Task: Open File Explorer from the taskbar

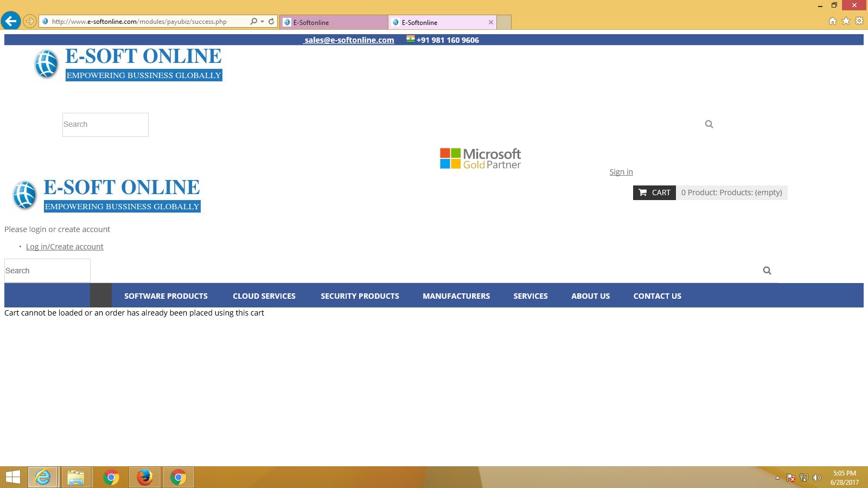Action: pos(76,477)
